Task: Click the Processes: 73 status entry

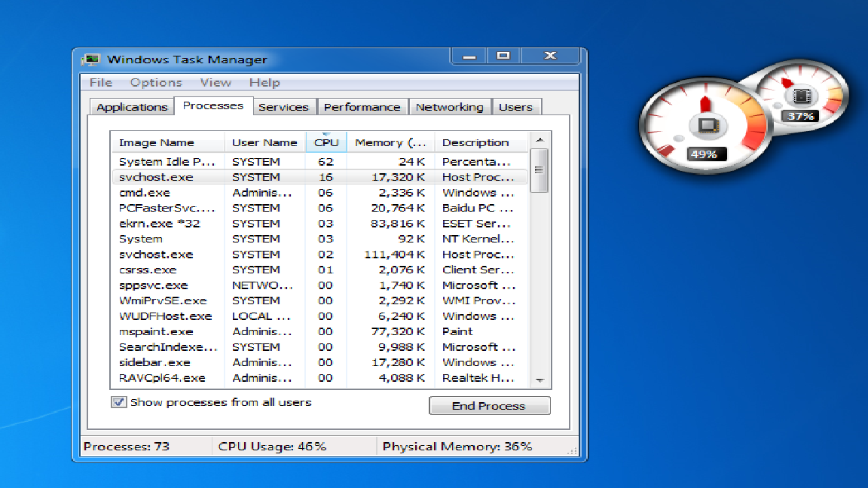Action: coord(127,447)
